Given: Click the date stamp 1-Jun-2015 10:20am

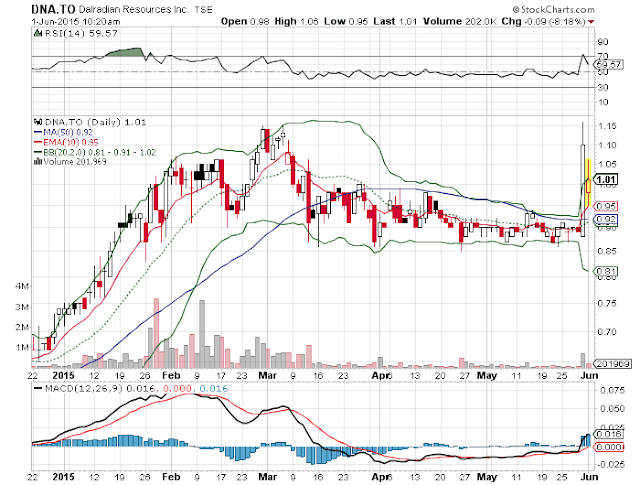Looking at the screenshot, I should [76, 21].
